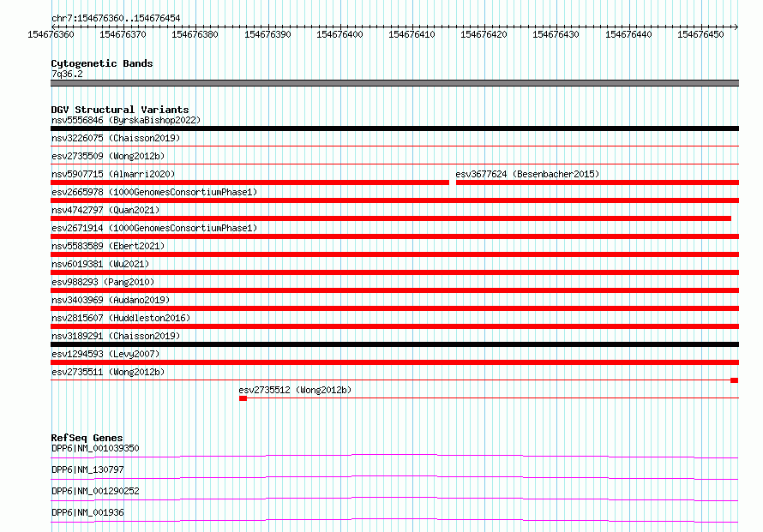Select the 7q36.2 band label
Screen dimensions: 763x532
click(x=67, y=74)
